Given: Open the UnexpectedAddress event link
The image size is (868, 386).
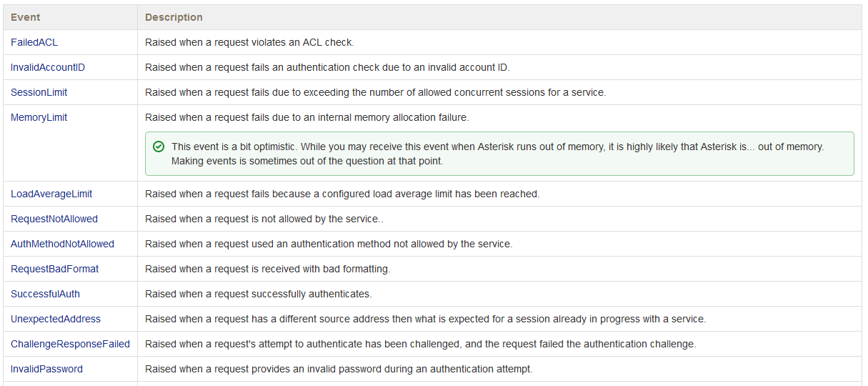Looking at the screenshot, I should click(x=56, y=319).
